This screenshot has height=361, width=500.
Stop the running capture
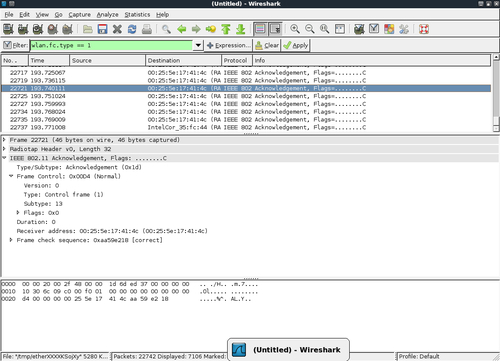(x=52, y=29)
